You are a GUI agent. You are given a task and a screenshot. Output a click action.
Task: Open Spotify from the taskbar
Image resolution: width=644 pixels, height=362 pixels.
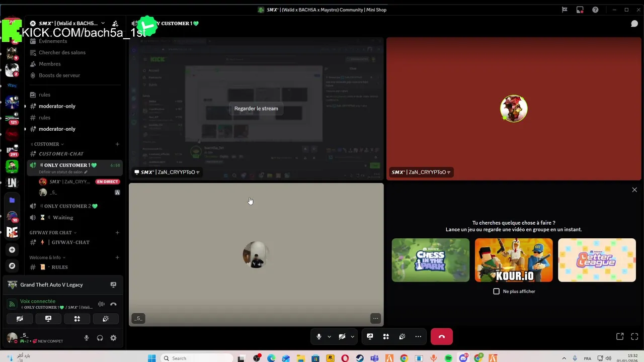448,358
